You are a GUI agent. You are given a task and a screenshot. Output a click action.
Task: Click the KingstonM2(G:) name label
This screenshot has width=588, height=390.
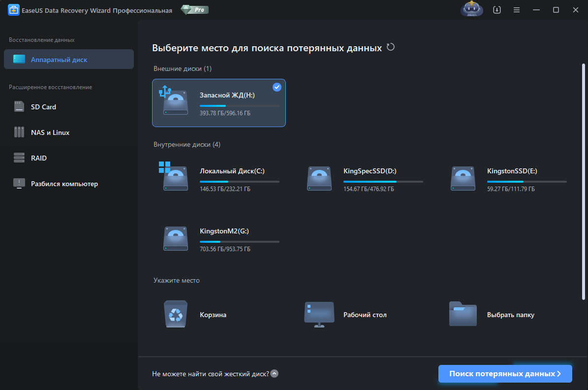coord(224,231)
